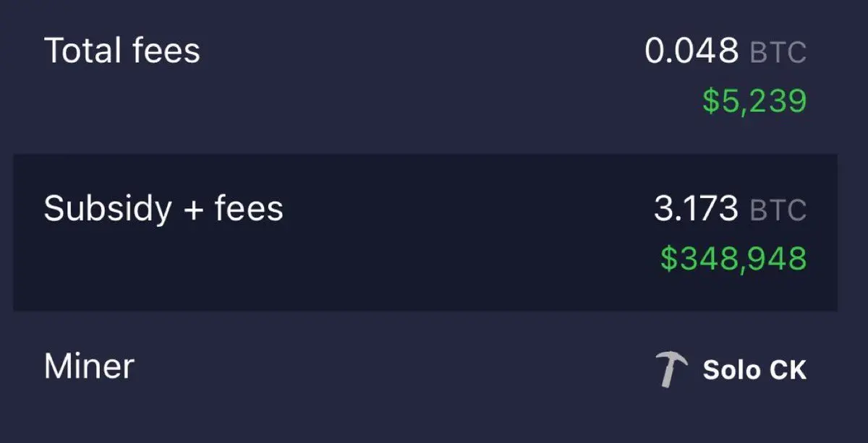The height and width of the screenshot is (443, 868).
Task: Click the BTC unit beside 3.173
Action: point(778,211)
